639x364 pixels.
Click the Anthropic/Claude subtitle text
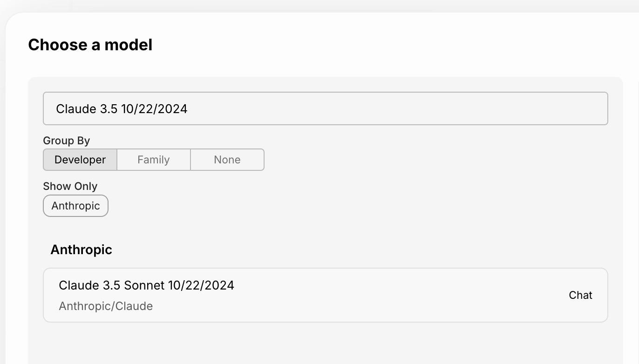click(106, 306)
